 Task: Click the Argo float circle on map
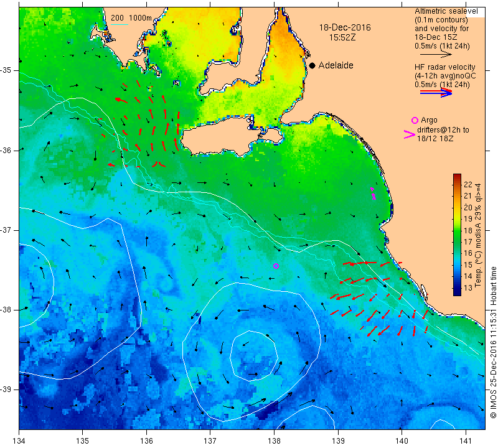coord(276,266)
